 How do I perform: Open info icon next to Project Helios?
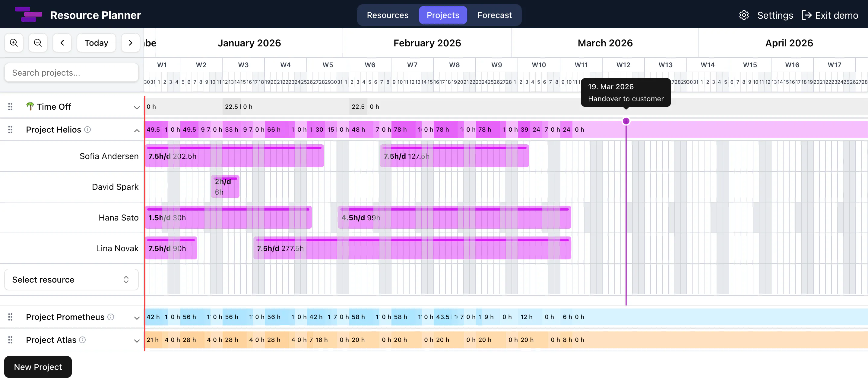click(x=87, y=130)
